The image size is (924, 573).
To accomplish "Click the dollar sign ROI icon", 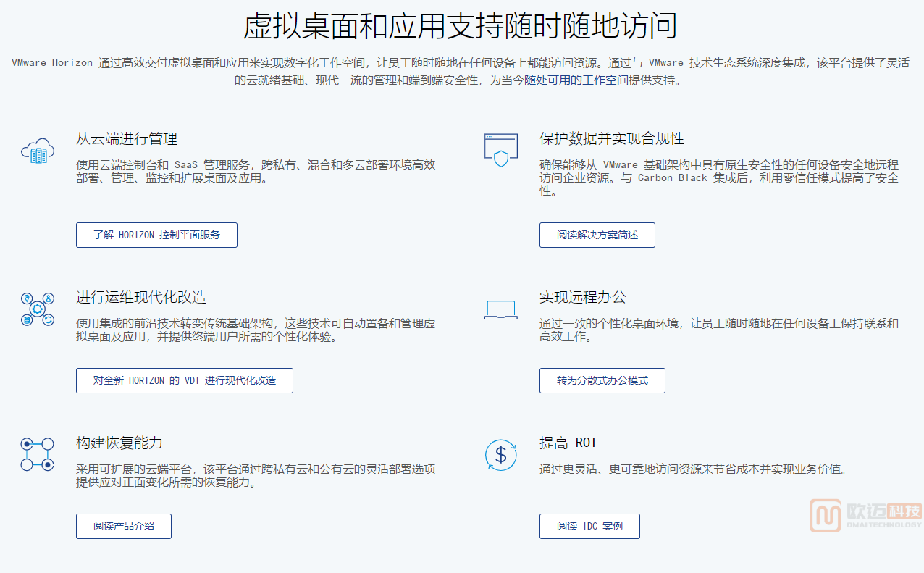I will (501, 454).
